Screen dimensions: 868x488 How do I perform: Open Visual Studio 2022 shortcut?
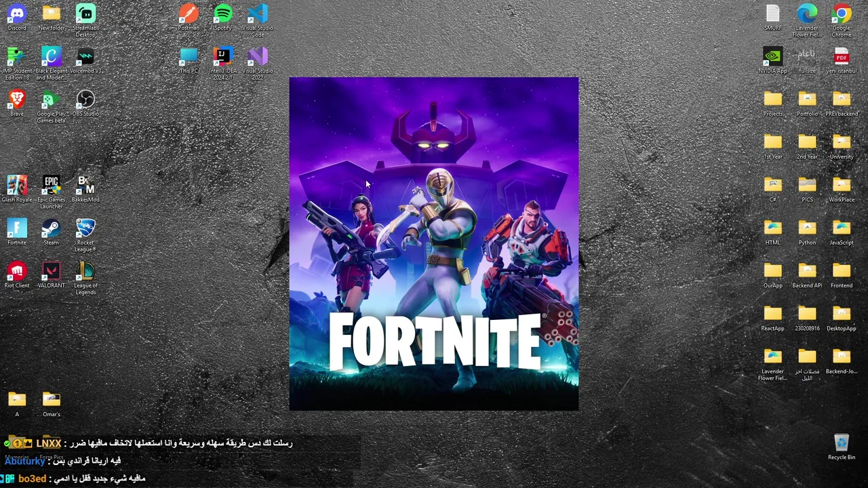click(258, 64)
